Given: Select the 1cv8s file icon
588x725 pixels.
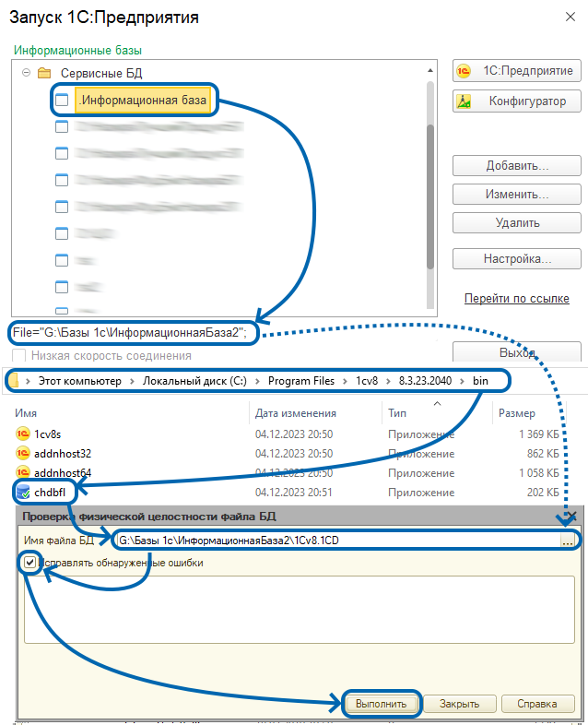Looking at the screenshot, I should click(23, 434).
